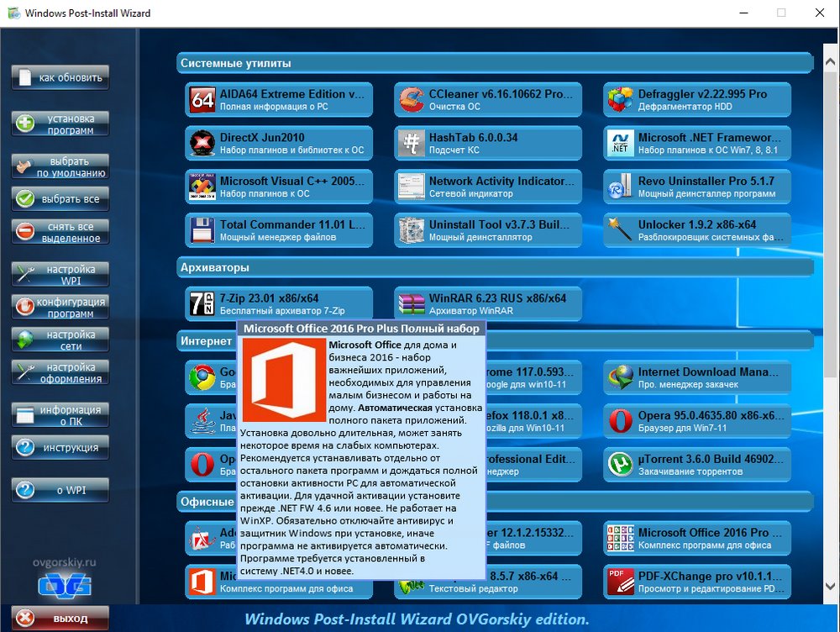Open настройка WPI in the sidebar
The image size is (840, 632).
(60, 275)
